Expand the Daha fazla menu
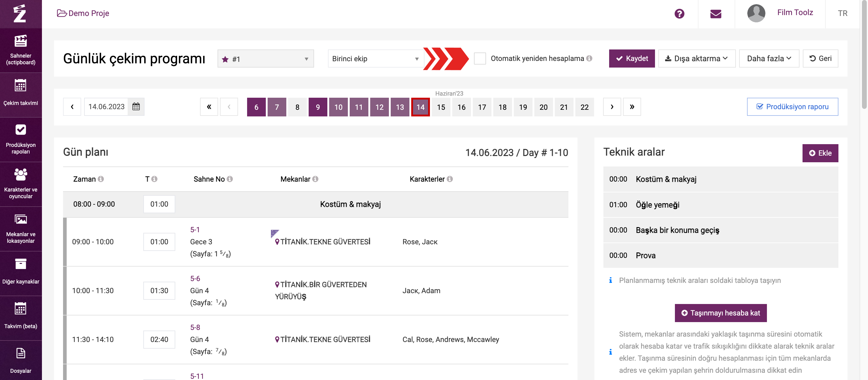Image resolution: width=868 pixels, height=380 pixels. click(769, 59)
